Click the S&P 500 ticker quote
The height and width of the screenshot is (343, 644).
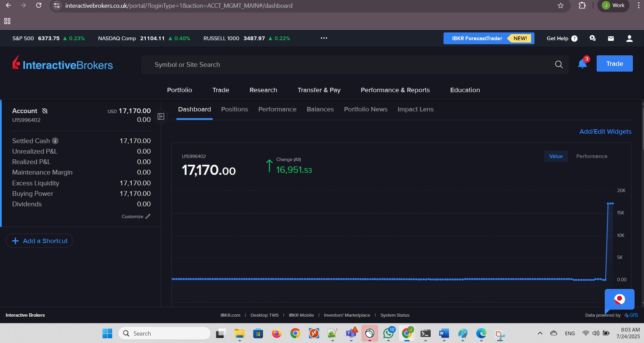[48, 38]
